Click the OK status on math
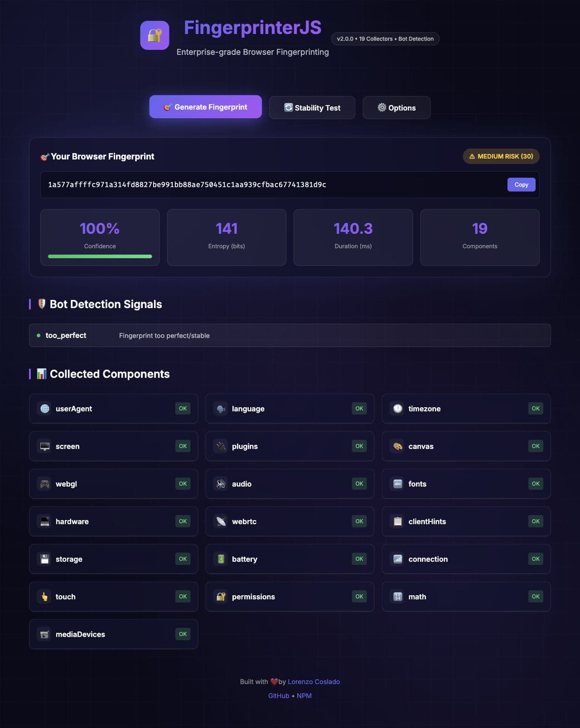This screenshot has width=580, height=728. click(x=536, y=597)
